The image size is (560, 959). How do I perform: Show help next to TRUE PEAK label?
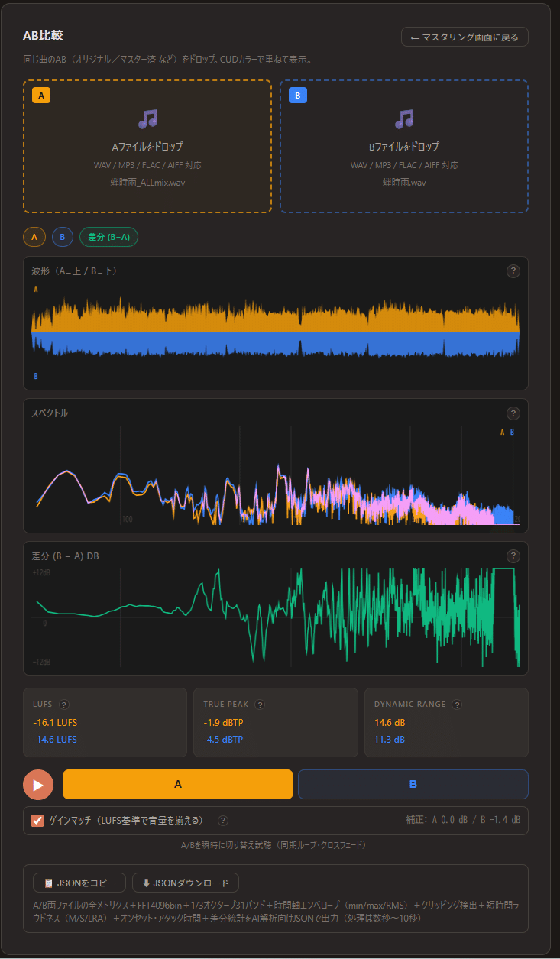pos(260,705)
